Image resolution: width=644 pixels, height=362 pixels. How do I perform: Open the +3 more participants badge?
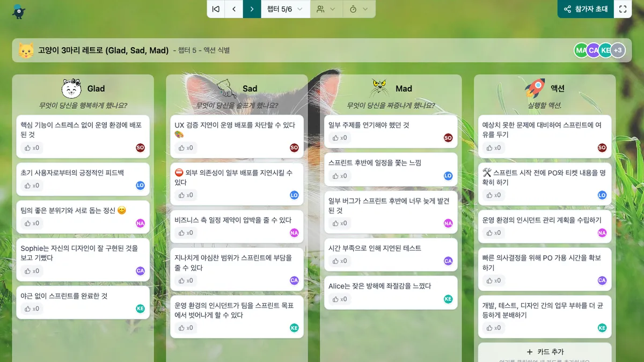click(x=618, y=50)
